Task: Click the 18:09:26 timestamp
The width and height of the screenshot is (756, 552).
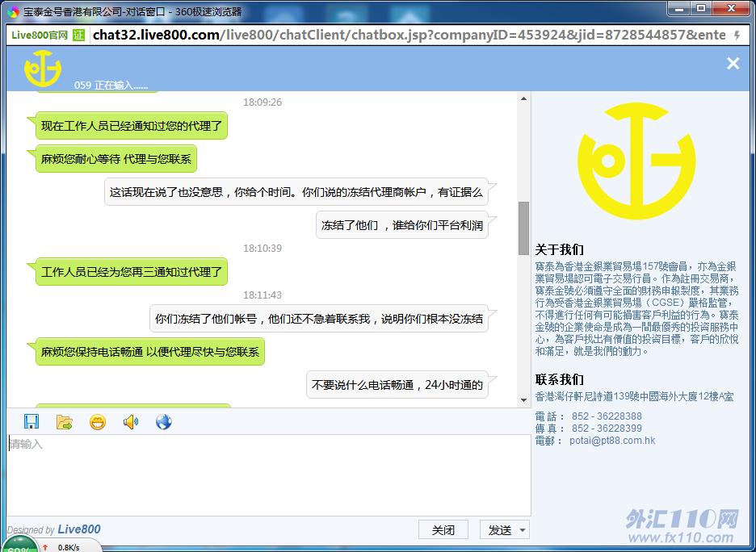Action: click(262, 102)
